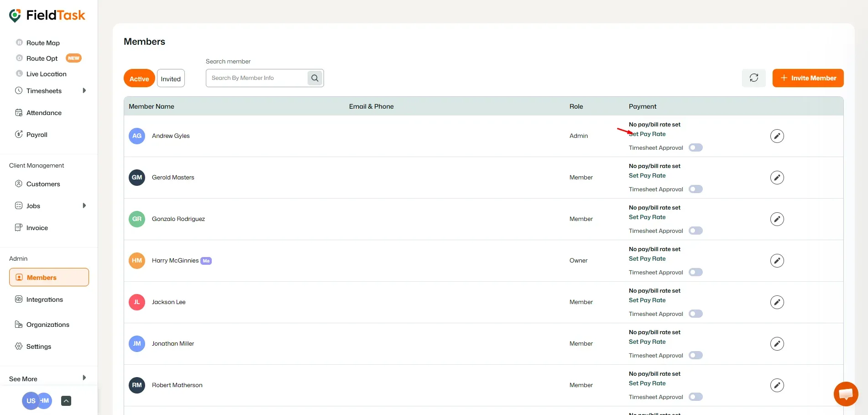Open the chat support bubble

pyautogui.click(x=846, y=394)
